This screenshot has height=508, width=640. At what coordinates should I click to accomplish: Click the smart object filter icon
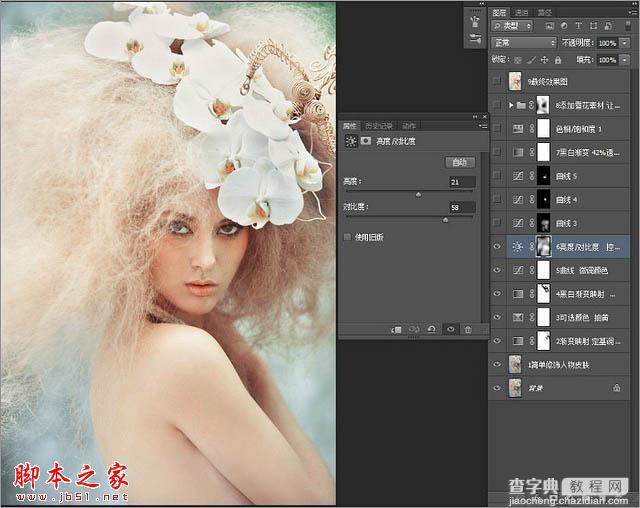(x=608, y=26)
